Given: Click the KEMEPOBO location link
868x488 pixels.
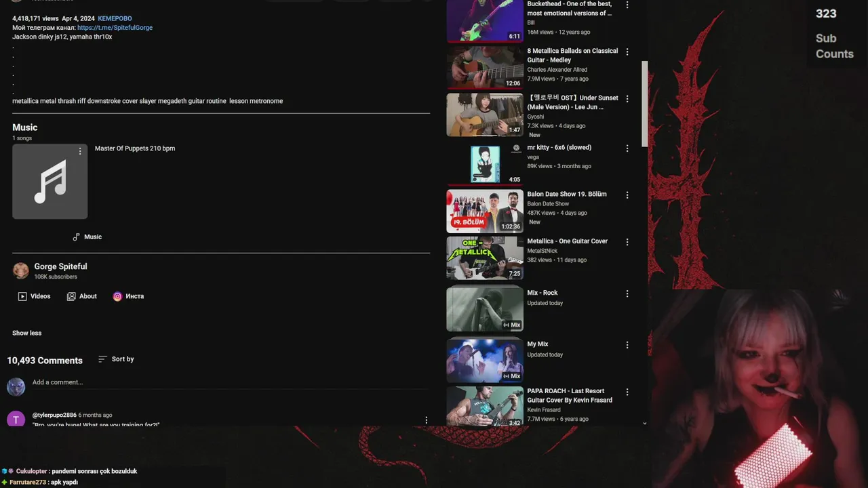Looking at the screenshot, I should [115, 18].
